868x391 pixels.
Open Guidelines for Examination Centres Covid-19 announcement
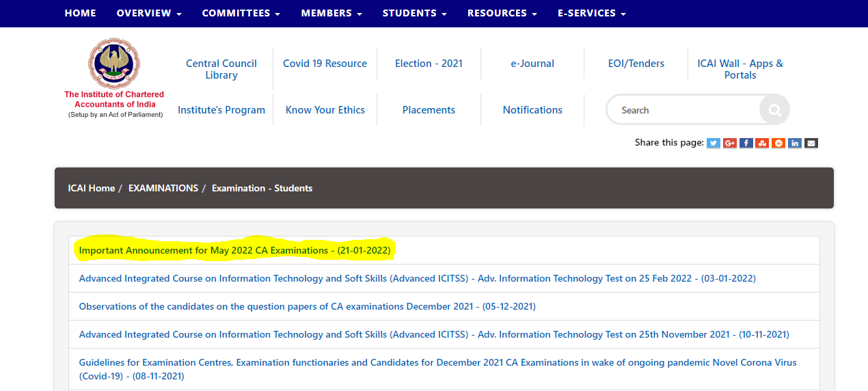point(438,369)
